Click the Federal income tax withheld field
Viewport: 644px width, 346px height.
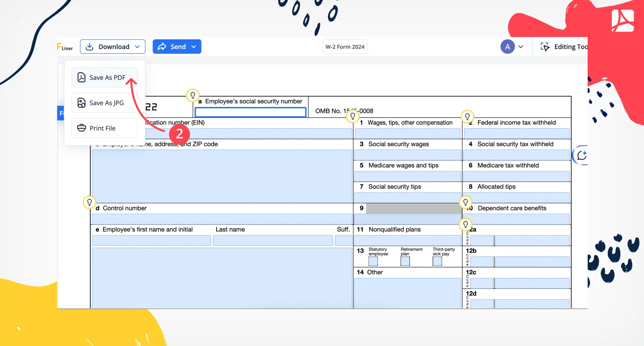pos(517,133)
